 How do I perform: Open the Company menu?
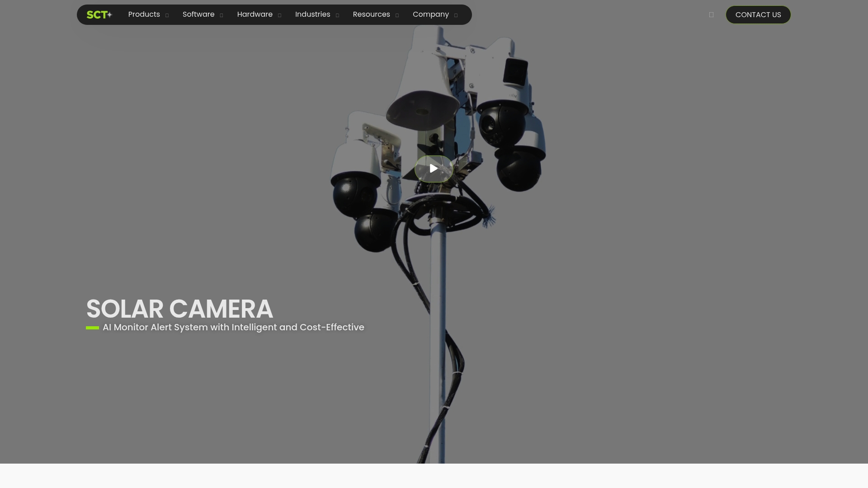coord(430,14)
